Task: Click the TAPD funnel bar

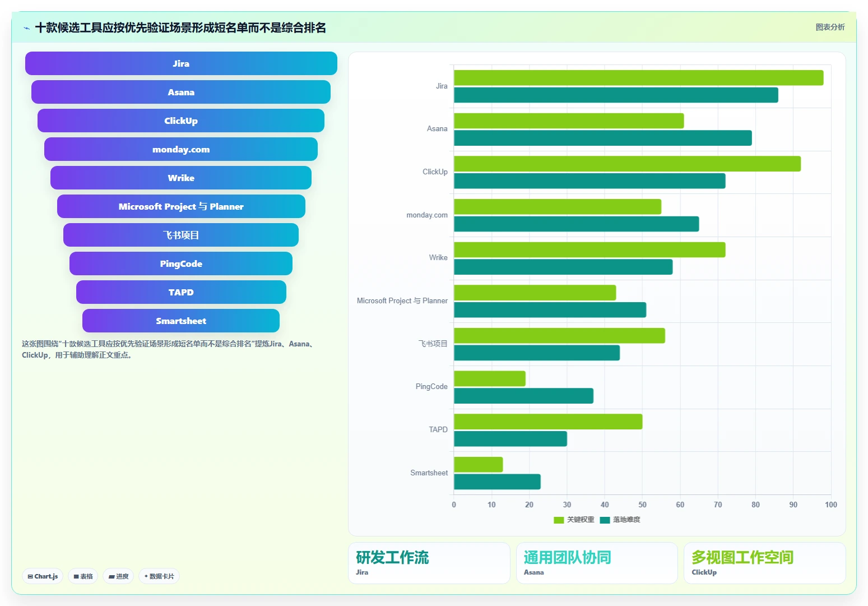Action: pyautogui.click(x=181, y=292)
